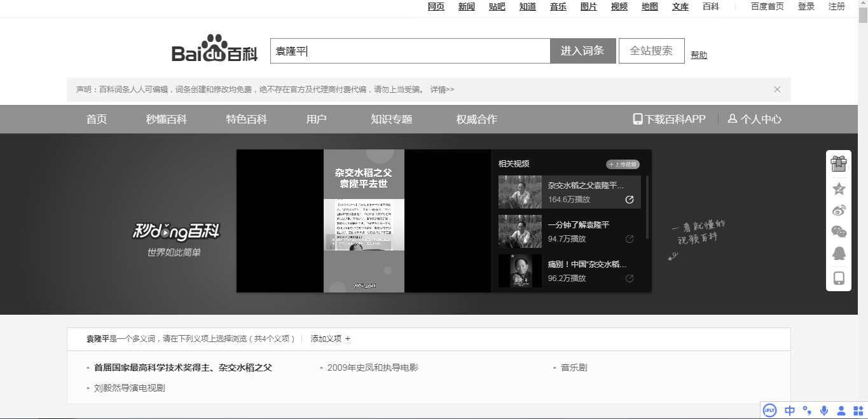The height and width of the screenshot is (419, 868).
Task: Close the declaration notice bar
Action: (777, 90)
